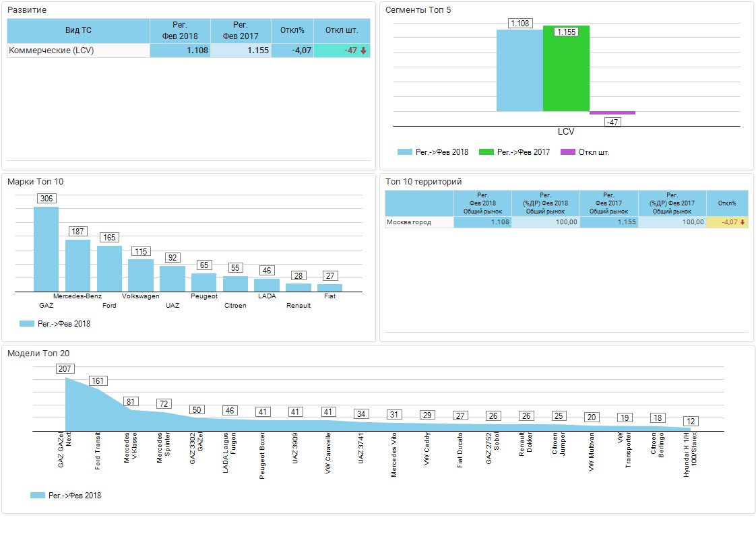This screenshot has height=534, width=756.
Task: Click the 81 label for Mercedes V-Klasse
Action: (131, 401)
